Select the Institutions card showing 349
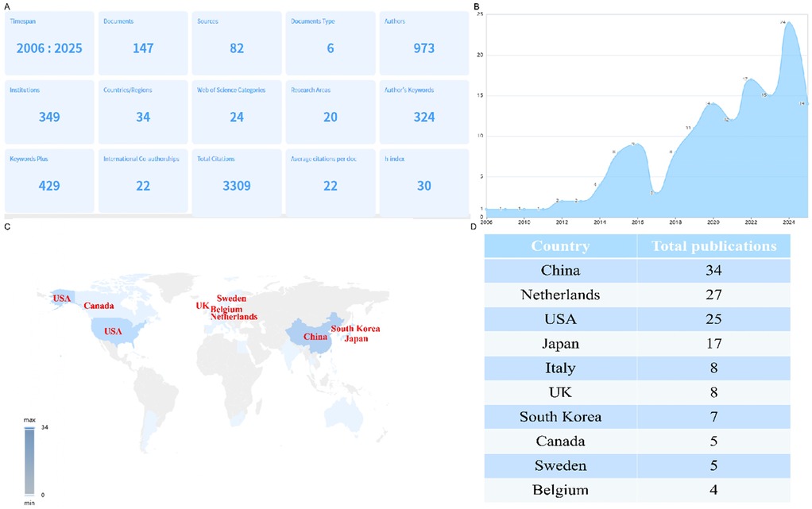Image resolution: width=812 pixels, height=509 pixels. [x=49, y=111]
